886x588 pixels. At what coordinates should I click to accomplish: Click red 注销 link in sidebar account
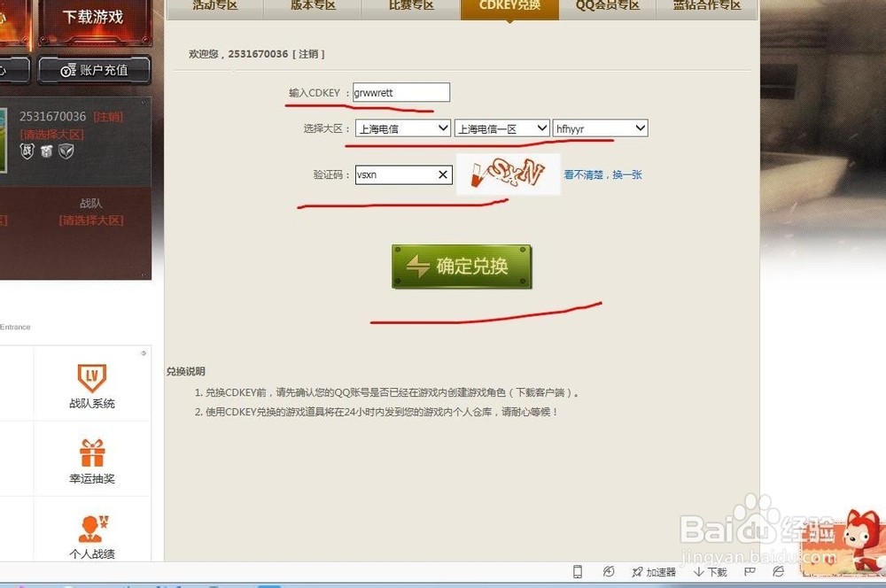[108, 117]
